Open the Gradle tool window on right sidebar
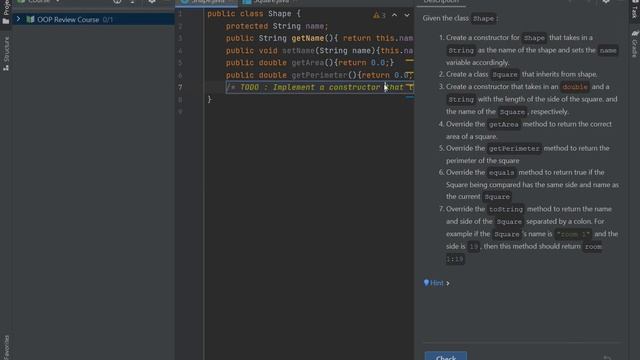The width and height of the screenshot is (640, 360). point(634,43)
